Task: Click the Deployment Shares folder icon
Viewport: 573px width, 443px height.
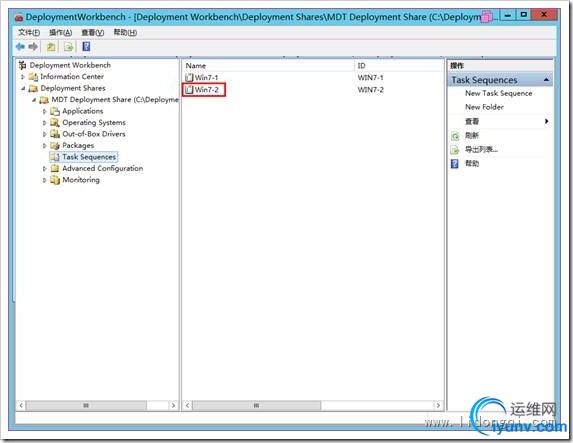Action: pos(33,88)
